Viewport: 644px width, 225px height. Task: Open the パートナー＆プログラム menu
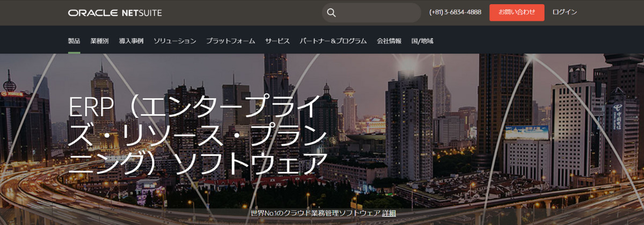pos(333,41)
